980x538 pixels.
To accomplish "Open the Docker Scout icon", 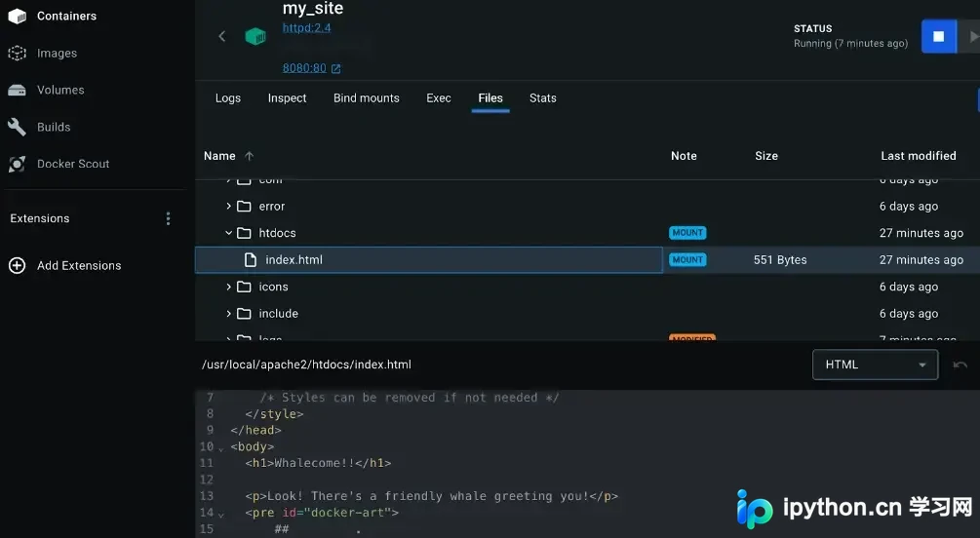I will (x=18, y=164).
